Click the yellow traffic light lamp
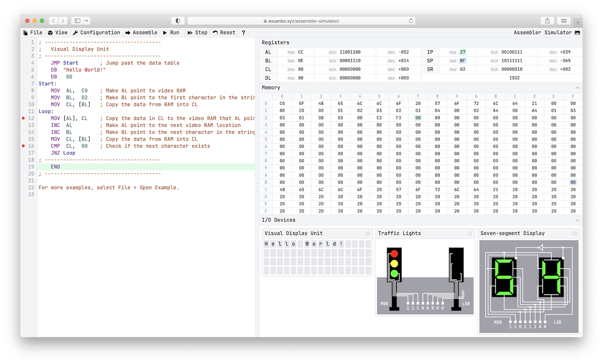 [394, 263]
